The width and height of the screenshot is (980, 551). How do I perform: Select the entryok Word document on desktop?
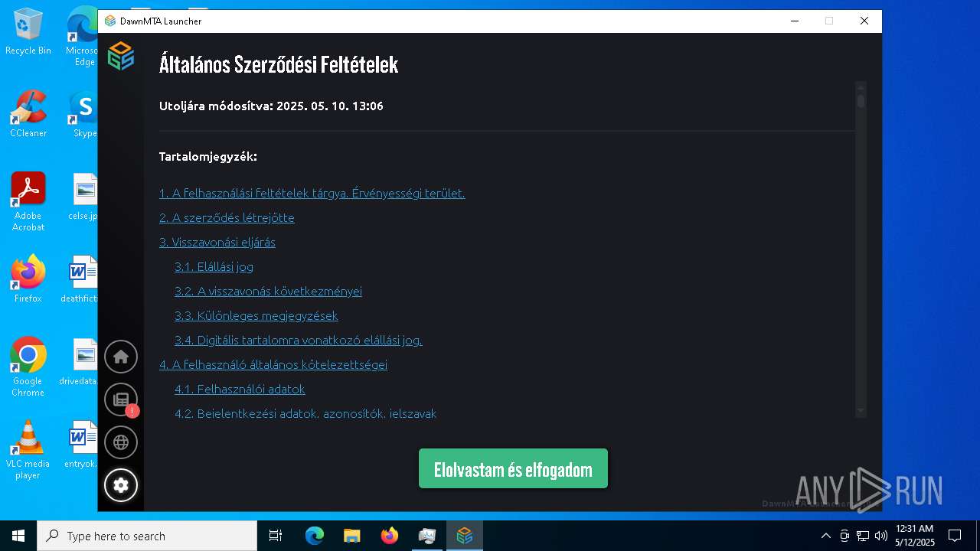[81, 445]
